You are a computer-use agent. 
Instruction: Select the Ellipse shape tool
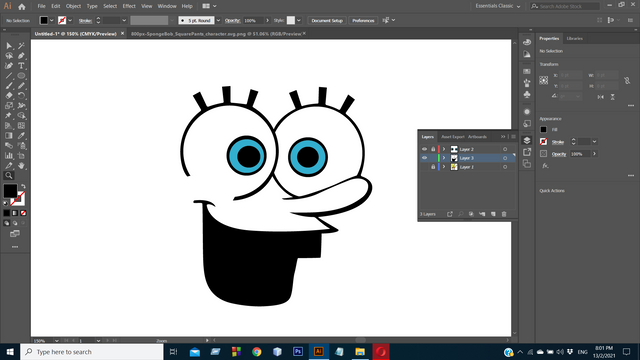[21, 76]
